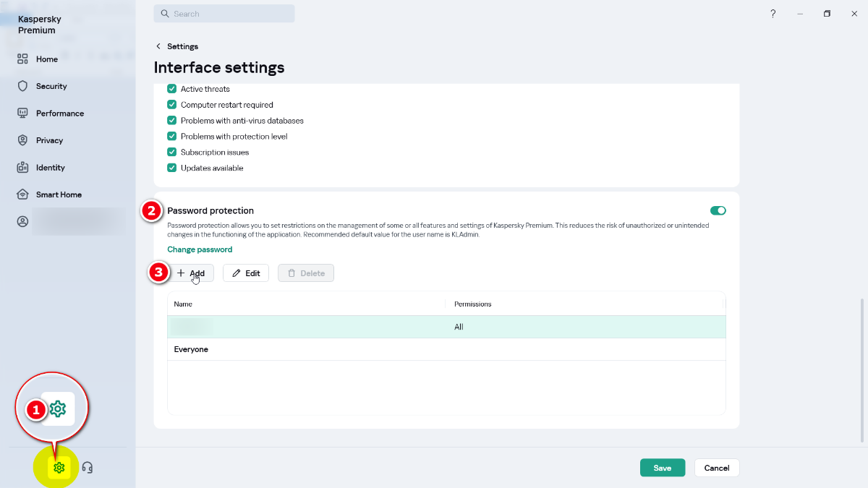Image resolution: width=868 pixels, height=488 pixels.
Task: Click the Save button
Action: pos(662,468)
